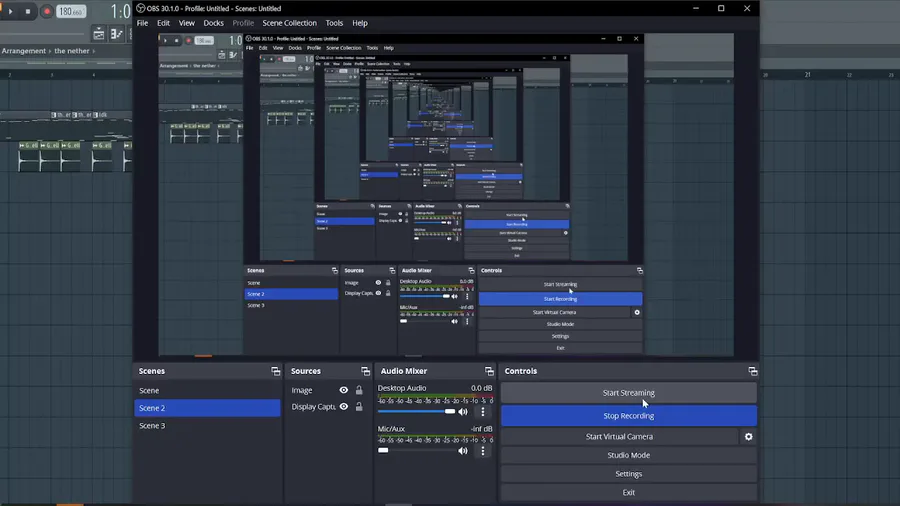The height and width of the screenshot is (506, 900).
Task: Click the OBS preview canvas
Action: 446,194
